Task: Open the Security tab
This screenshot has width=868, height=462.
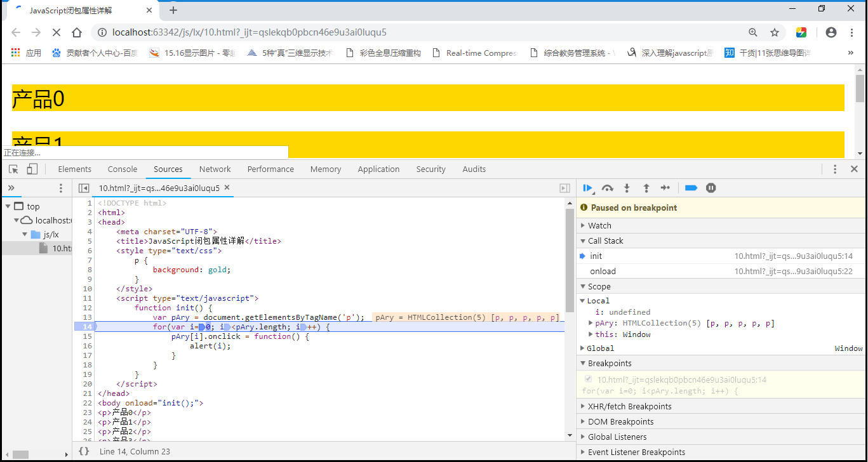Action: [431, 169]
